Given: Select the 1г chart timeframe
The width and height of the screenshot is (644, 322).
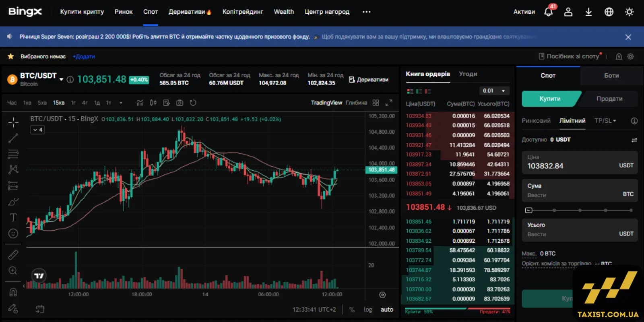Looking at the screenshot, I should point(73,103).
